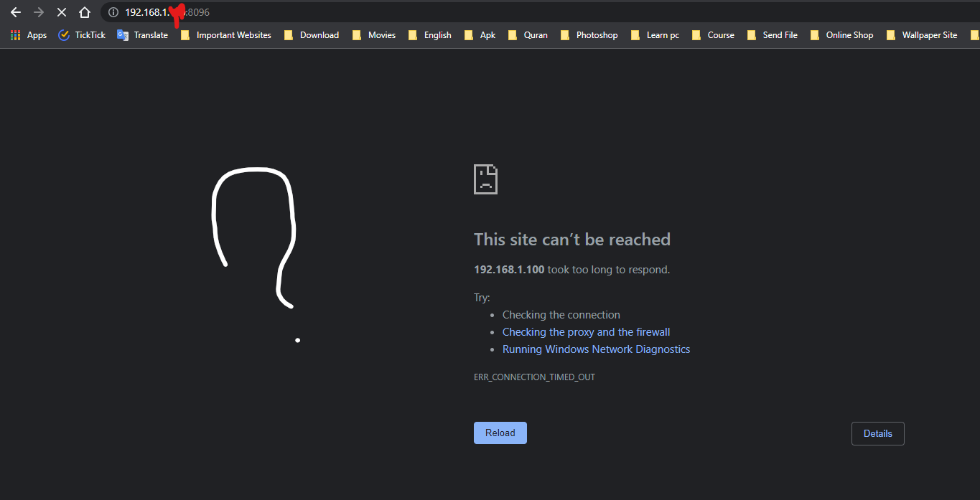Go to the browser home page icon

[85, 12]
